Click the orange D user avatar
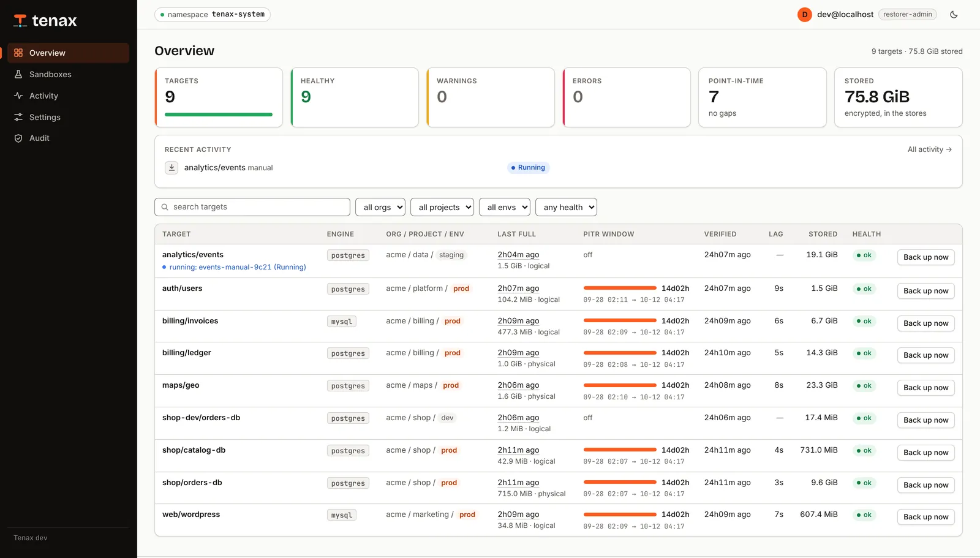 [x=804, y=15]
